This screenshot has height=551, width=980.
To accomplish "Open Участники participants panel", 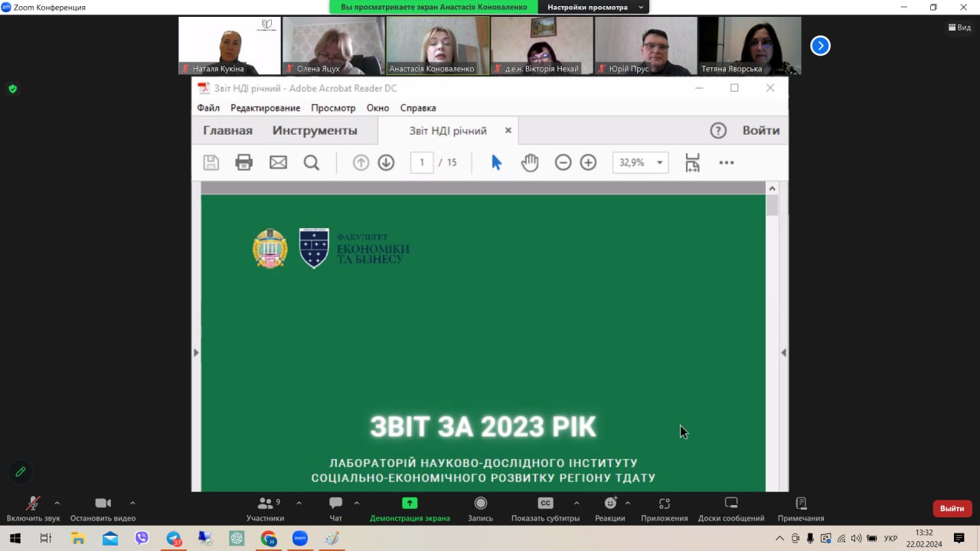I will (x=266, y=508).
